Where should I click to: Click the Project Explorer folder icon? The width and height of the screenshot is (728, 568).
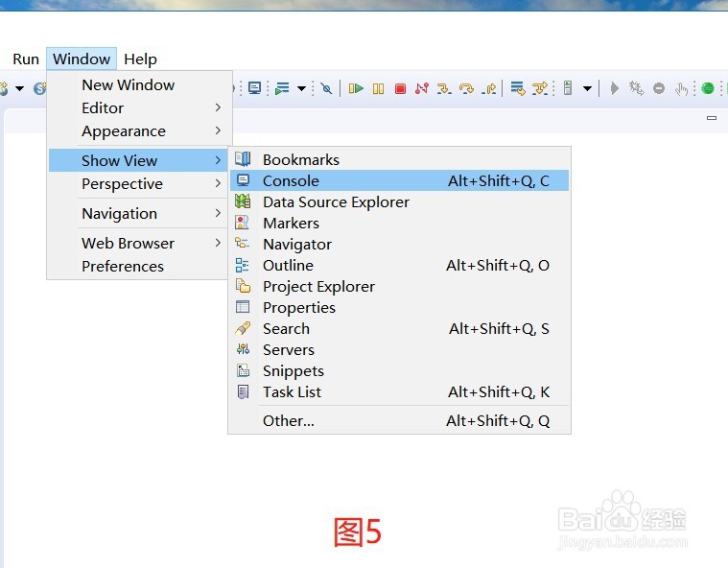(243, 286)
